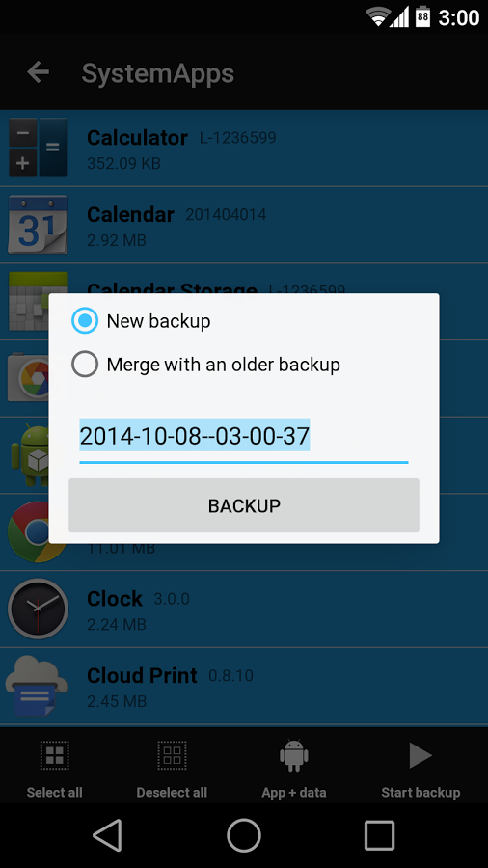Tap the Select all grid icon
The width and height of the screenshot is (488, 868).
point(54,755)
